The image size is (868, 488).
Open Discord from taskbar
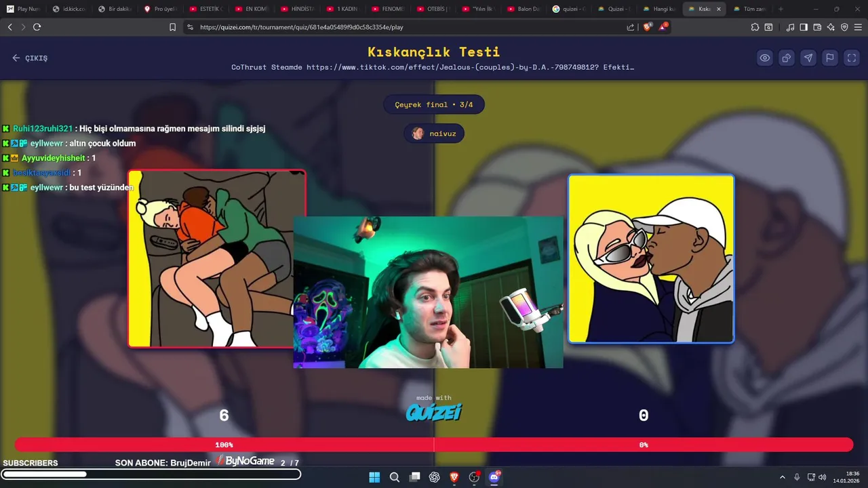494,477
